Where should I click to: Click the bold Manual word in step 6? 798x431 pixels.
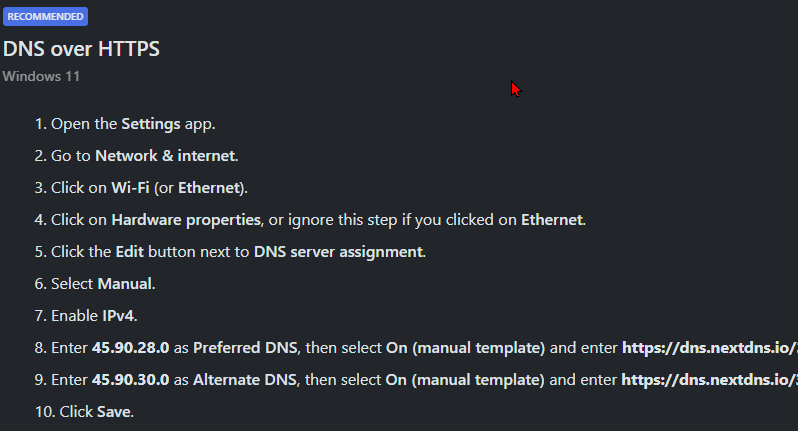click(x=125, y=284)
